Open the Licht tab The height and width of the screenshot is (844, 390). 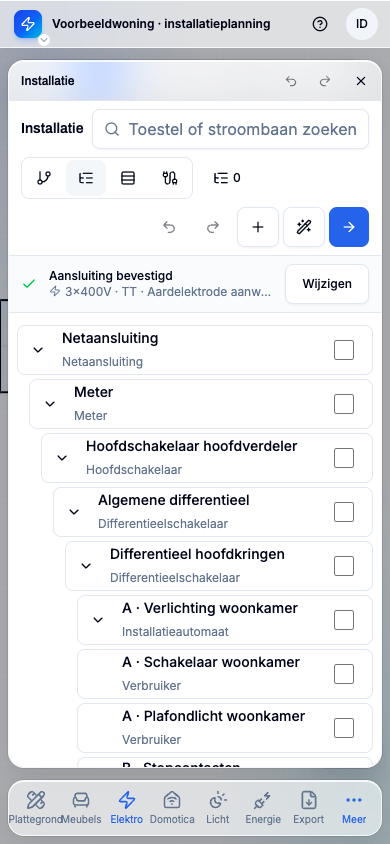click(x=217, y=808)
